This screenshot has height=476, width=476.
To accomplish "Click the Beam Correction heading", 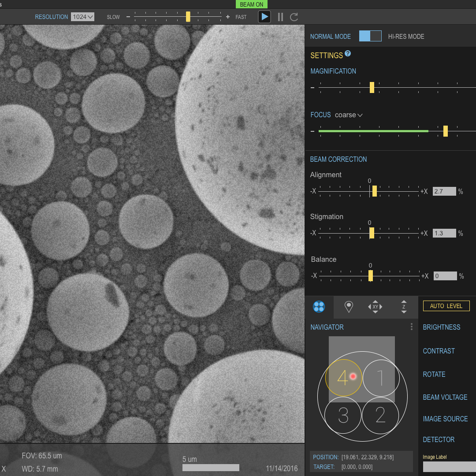I will tap(338, 159).
